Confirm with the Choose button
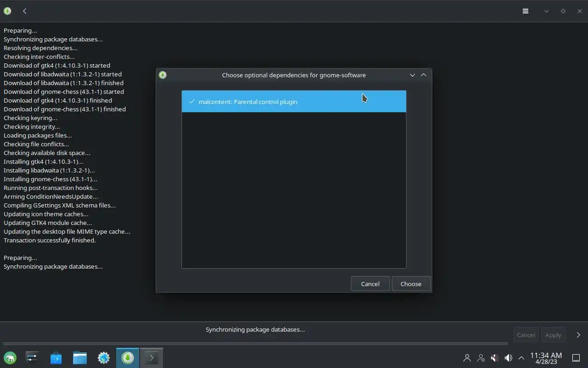588x368 pixels. tap(411, 284)
